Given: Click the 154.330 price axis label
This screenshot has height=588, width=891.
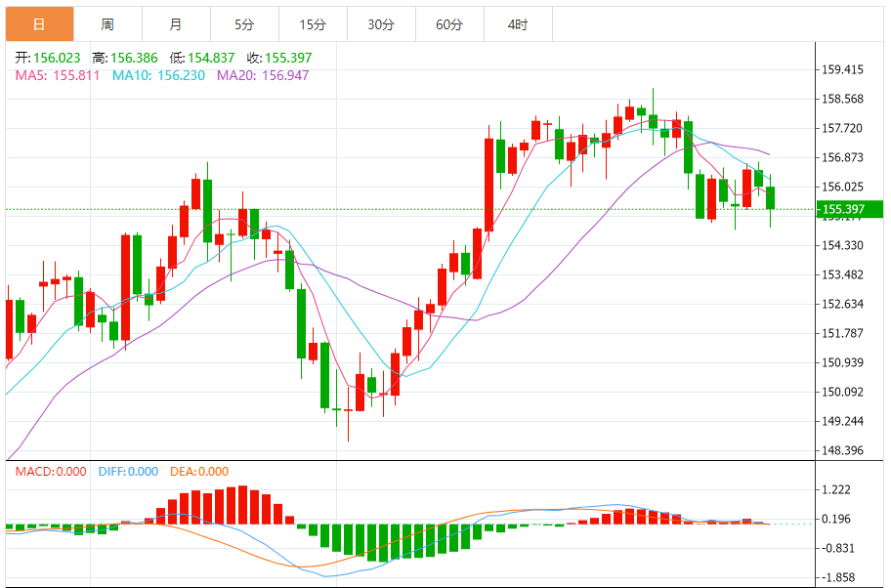Looking at the screenshot, I should pyautogui.click(x=843, y=245).
